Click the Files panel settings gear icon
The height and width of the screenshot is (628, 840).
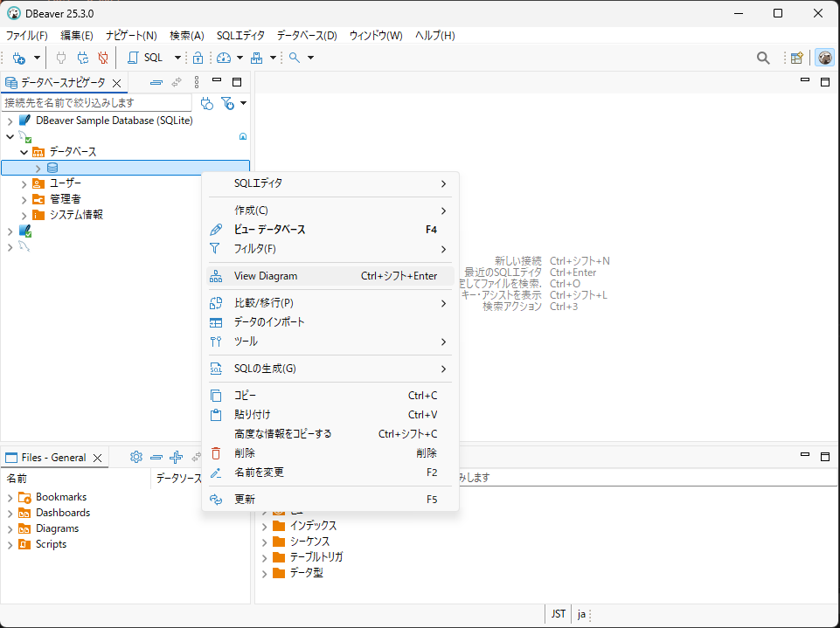(x=136, y=457)
